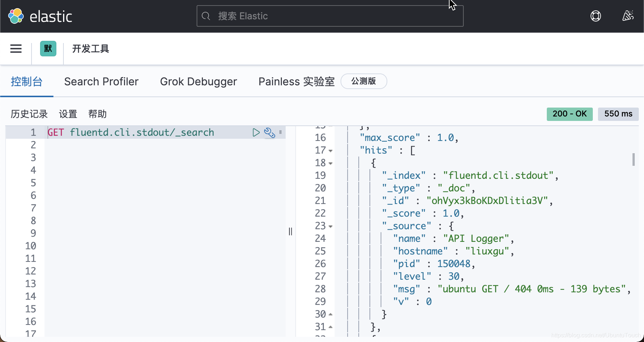The image size is (644, 342).
Task: Run the request with play icon
Action: pyautogui.click(x=256, y=132)
